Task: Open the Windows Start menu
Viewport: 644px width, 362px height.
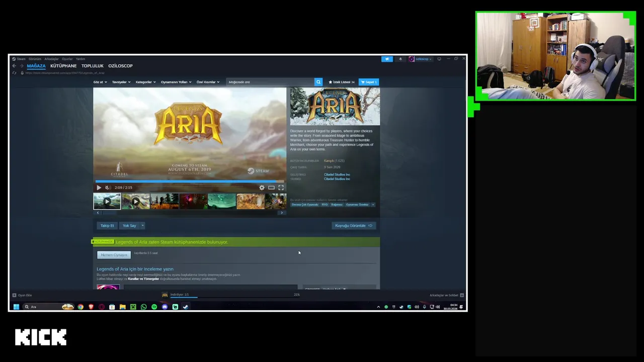Action: tap(16, 307)
